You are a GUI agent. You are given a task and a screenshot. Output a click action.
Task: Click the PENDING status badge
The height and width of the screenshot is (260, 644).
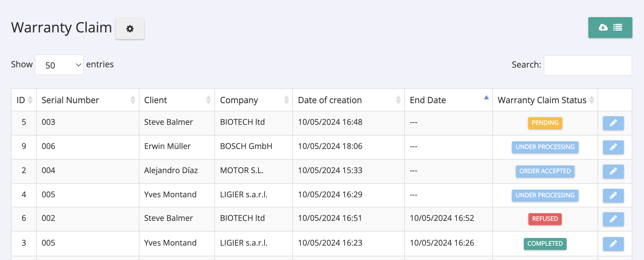click(545, 123)
